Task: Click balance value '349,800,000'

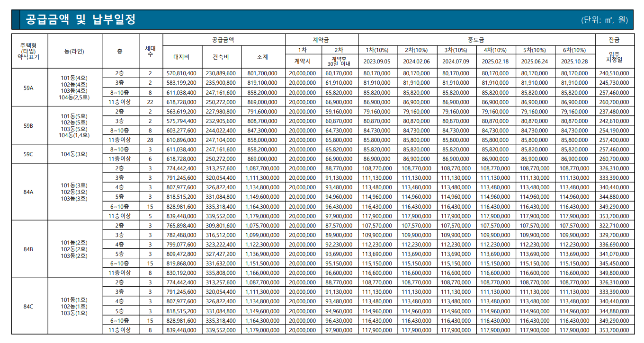Action: 614,273
